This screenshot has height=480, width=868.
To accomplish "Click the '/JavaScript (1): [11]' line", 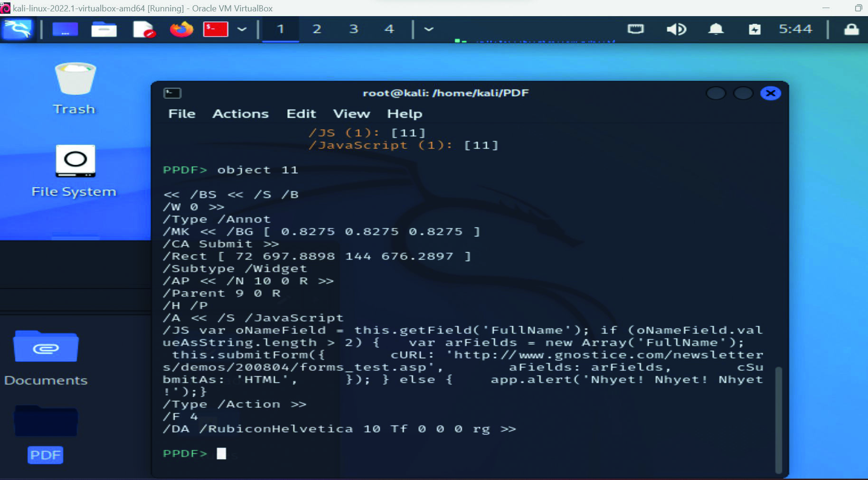I will click(x=404, y=145).
